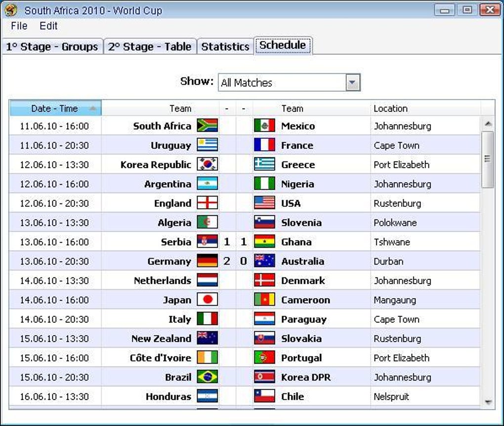Viewport: 504px width, 426px height.
Task: Sort by the Date - Time column header
Action: pos(55,108)
